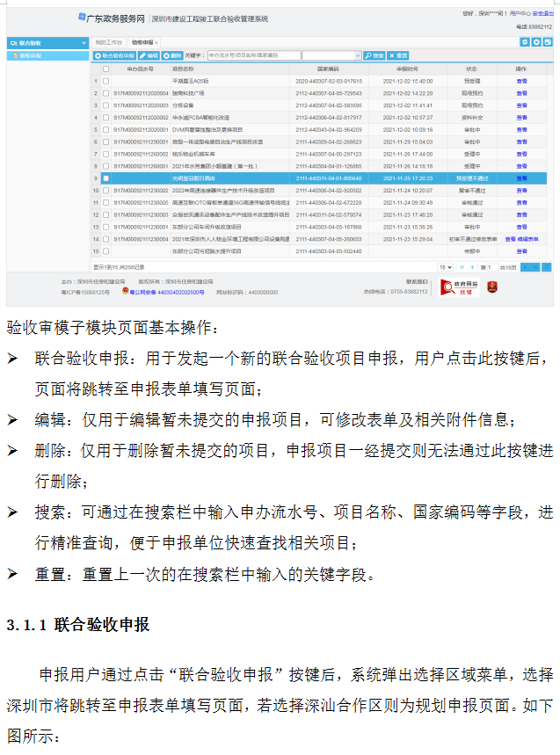Click the refresh icon at top right of tab bar
560x755 pixels.
click(525, 42)
